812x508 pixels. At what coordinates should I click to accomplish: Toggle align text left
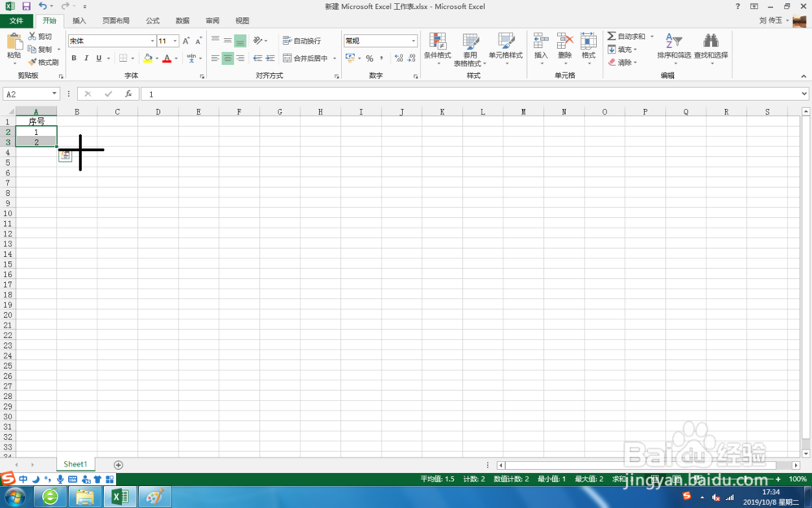tap(215, 58)
